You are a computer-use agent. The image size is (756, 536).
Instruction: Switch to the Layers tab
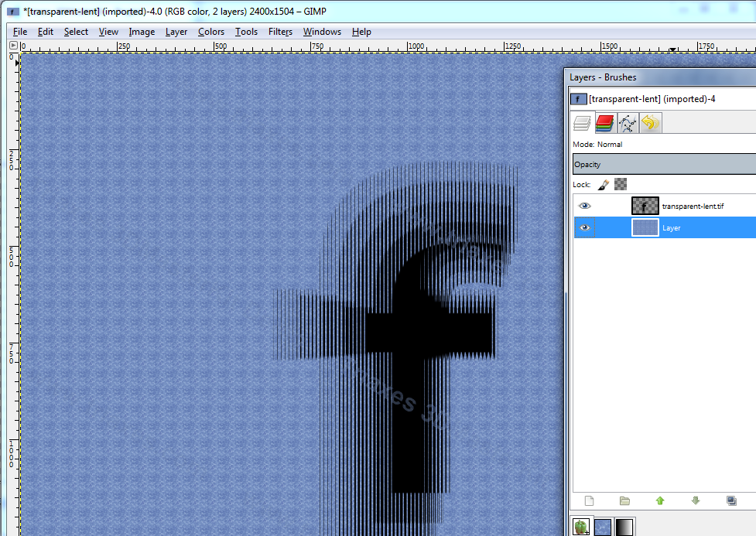coord(582,123)
